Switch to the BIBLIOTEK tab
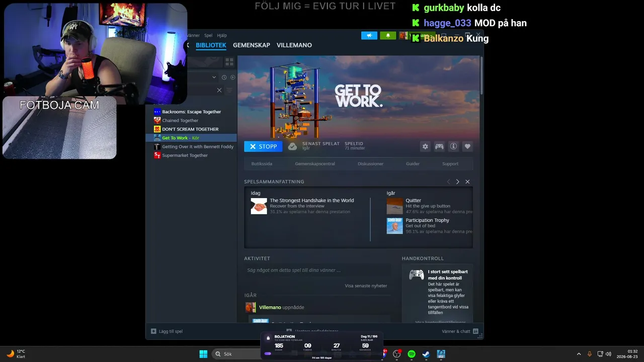Screen dimensions: 644x362 (211, 45)
